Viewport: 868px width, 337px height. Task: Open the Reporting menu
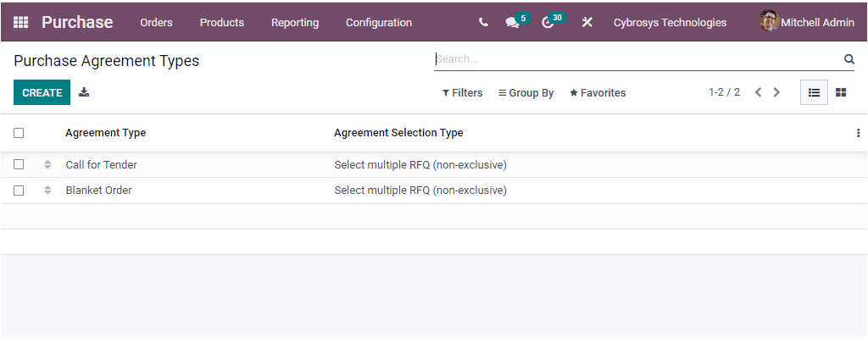[x=295, y=23]
